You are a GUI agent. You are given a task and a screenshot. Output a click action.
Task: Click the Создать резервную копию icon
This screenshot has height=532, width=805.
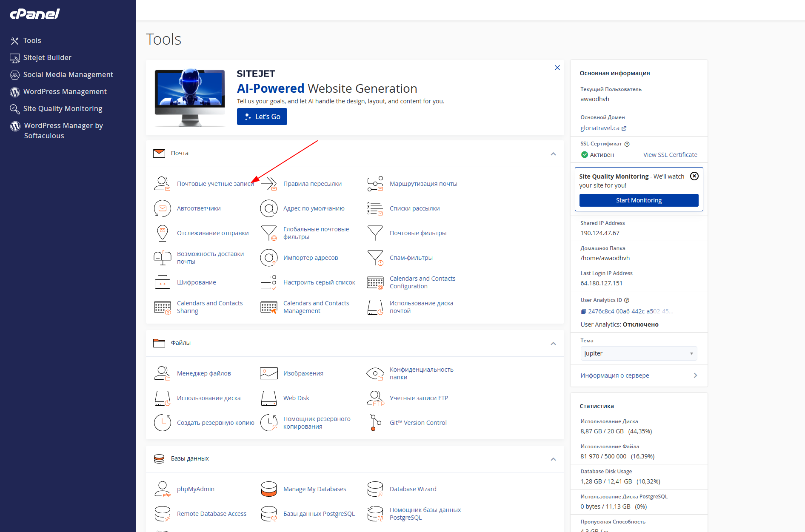pyautogui.click(x=162, y=423)
